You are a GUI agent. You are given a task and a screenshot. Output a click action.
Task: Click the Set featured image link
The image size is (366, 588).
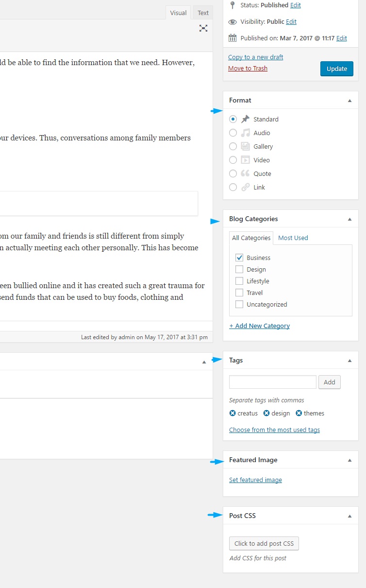point(255,480)
